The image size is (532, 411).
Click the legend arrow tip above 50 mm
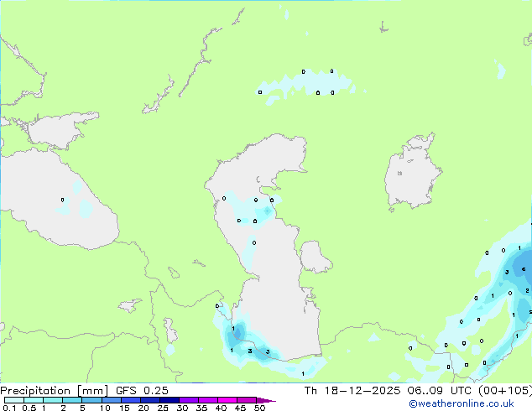[266, 400]
